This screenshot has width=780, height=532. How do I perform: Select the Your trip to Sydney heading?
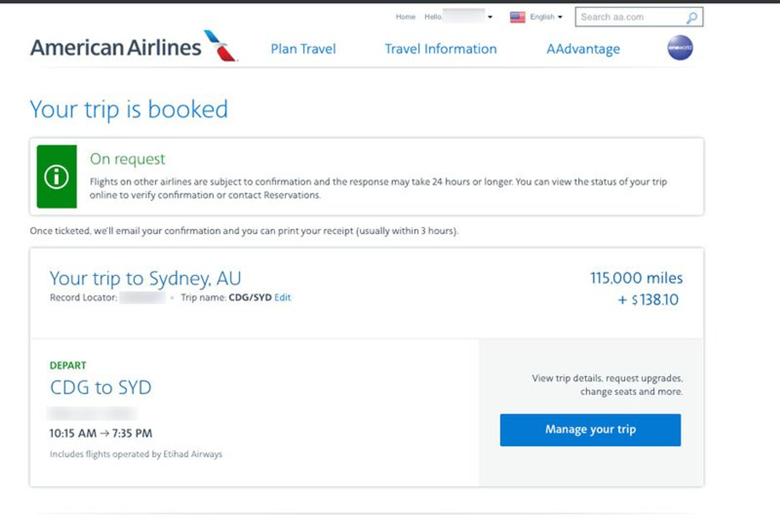pos(145,278)
